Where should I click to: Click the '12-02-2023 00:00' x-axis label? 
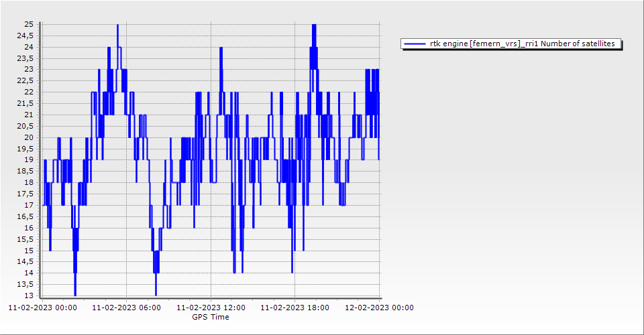(380, 308)
